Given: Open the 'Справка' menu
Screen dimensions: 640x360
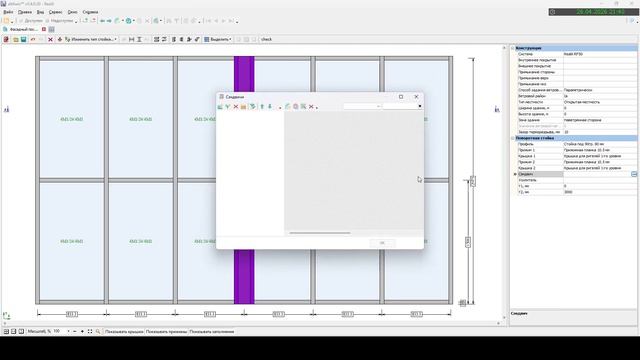Looking at the screenshot, I should point(90,12).
